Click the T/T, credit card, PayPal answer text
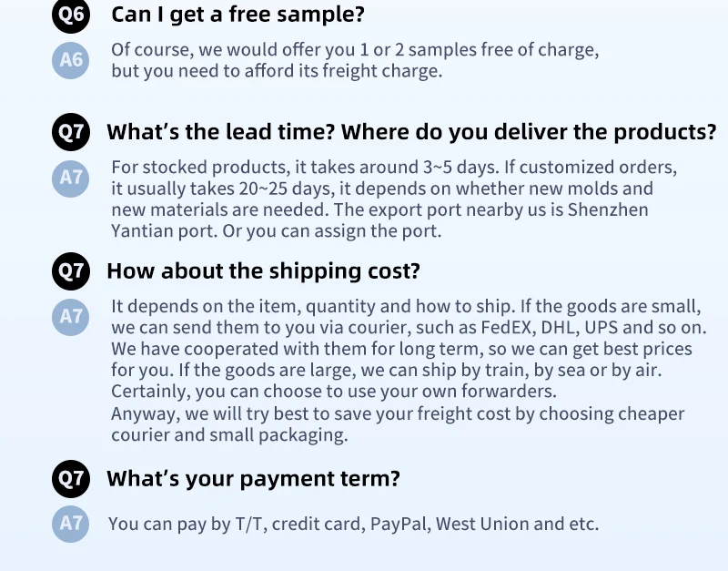Viewport: 728px width, 571px height. pyautogui.click(x=353, y=524)
